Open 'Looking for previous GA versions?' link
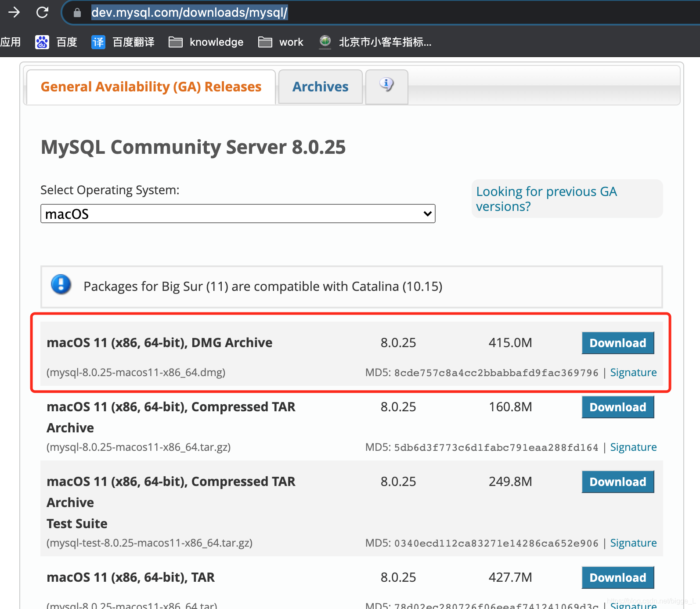Viewport: 700px width, 609px height. click(x=546, y=199)
